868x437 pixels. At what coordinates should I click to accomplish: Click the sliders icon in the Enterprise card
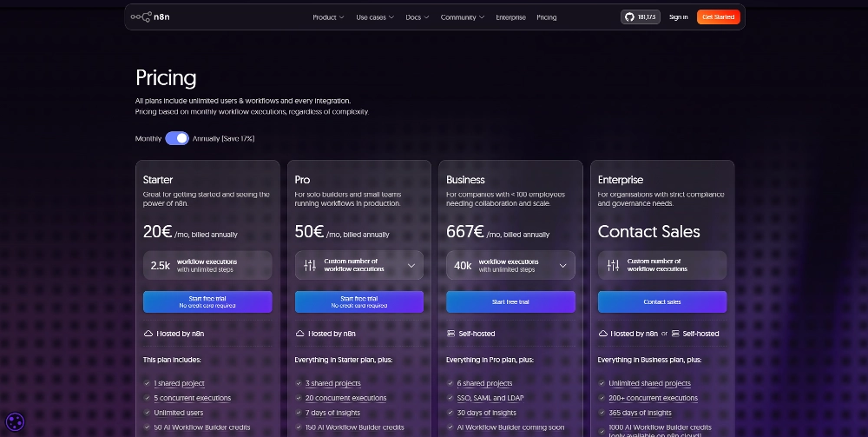(613, 265)
